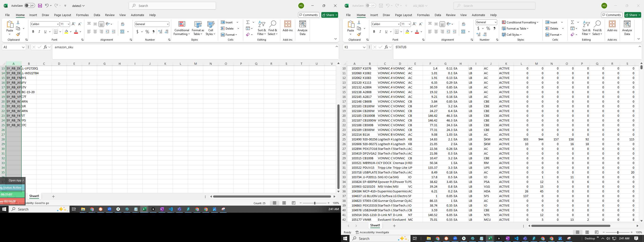Open Page Layout tab in ASI_0630 window
The height and width of the screenshot is (242, 644).
(403, 15)
